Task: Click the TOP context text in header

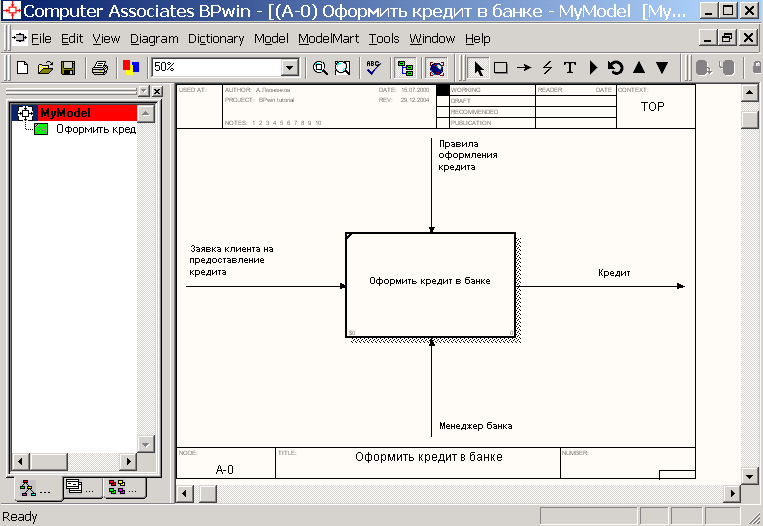Action: tap(652, 107)
